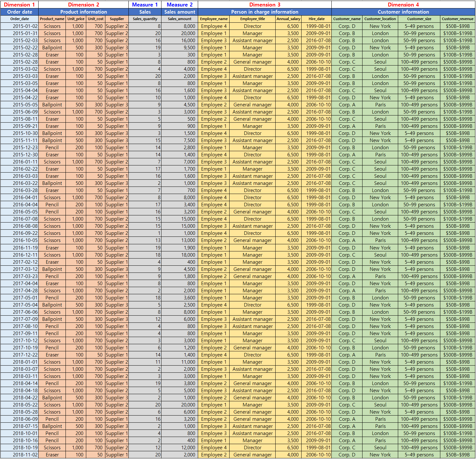The image size is (476, 460).
Task: Select the date cell 2016-11-19
Action: tap(19, 248)
